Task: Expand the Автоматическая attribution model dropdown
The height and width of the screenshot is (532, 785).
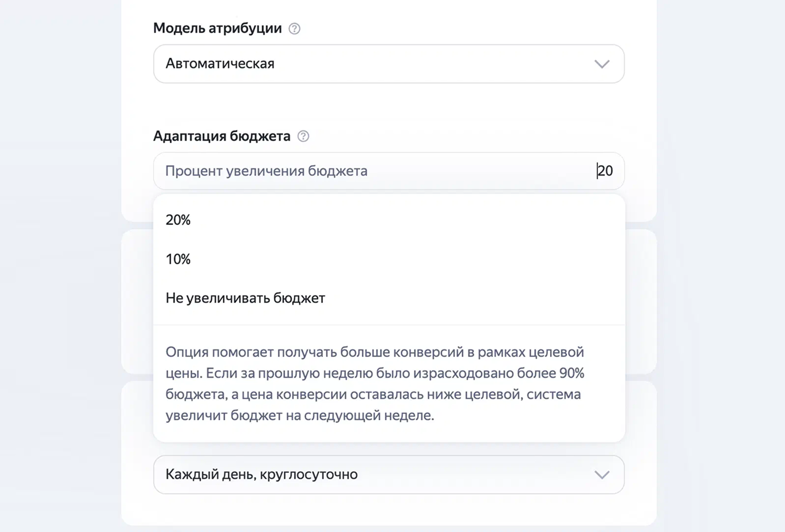Action: [x=389, y=64]
